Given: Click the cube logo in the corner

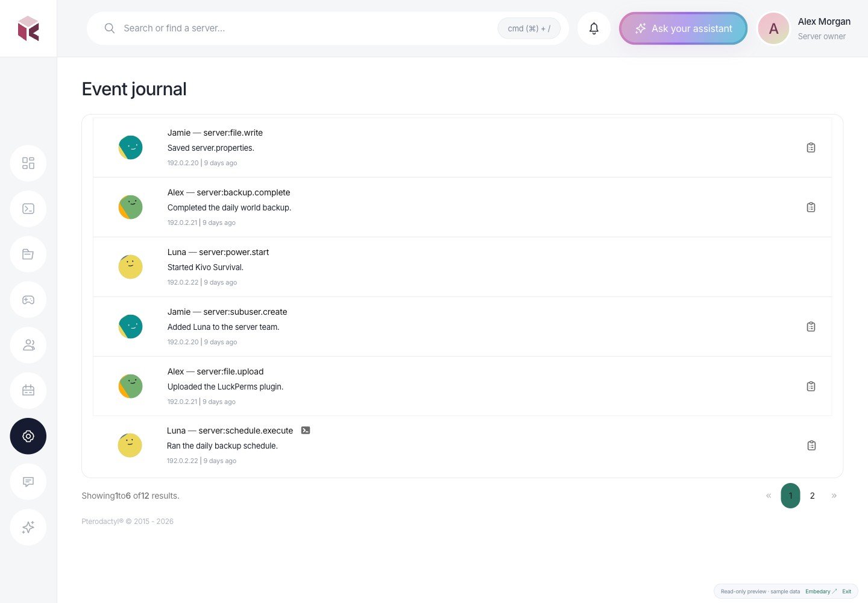Looking at the screenshot, I should click(28, 28).
